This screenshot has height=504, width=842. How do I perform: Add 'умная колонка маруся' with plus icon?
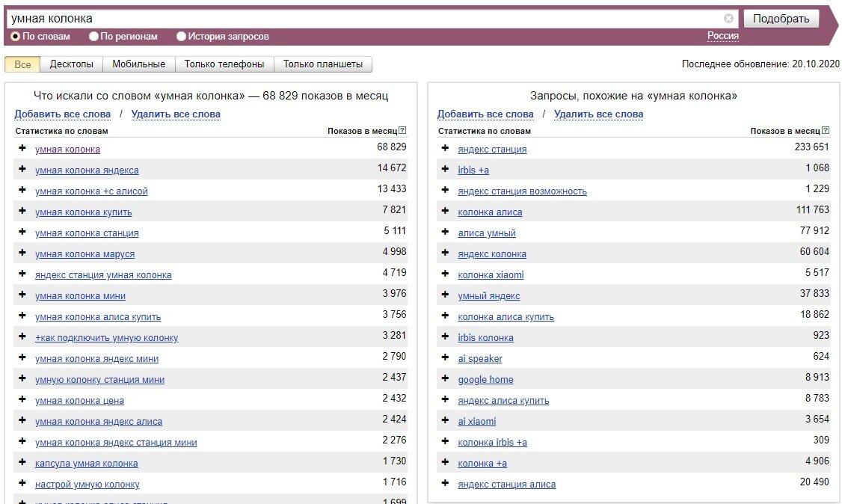[22, 253]
